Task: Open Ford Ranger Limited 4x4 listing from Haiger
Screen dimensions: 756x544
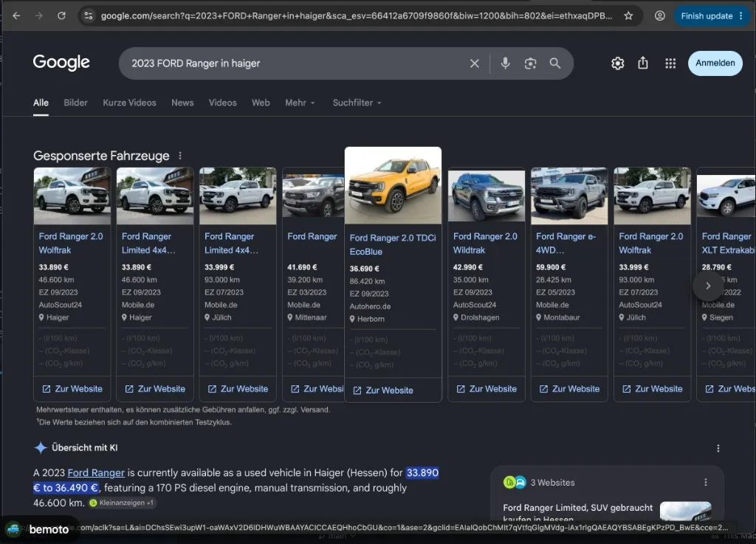Action: click(x=148, y=244)
